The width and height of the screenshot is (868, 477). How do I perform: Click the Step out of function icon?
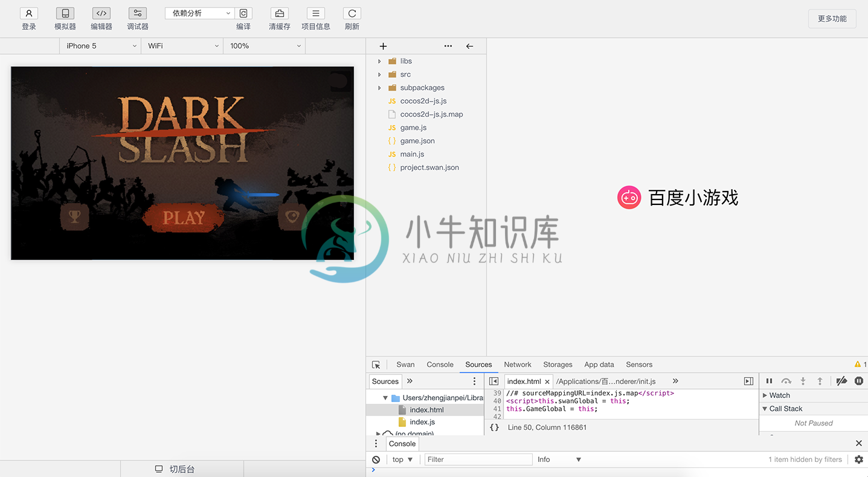pos(820,381)
